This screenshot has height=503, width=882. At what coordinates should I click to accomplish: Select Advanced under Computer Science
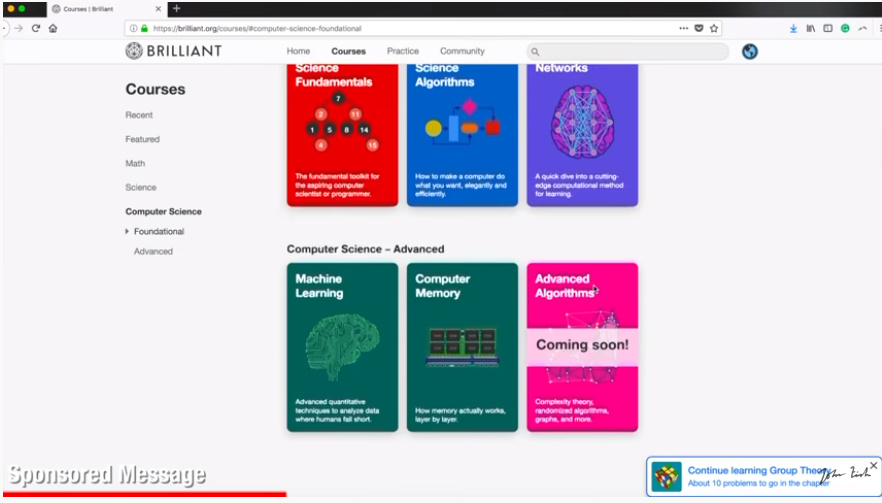click(x=153, y=251)
